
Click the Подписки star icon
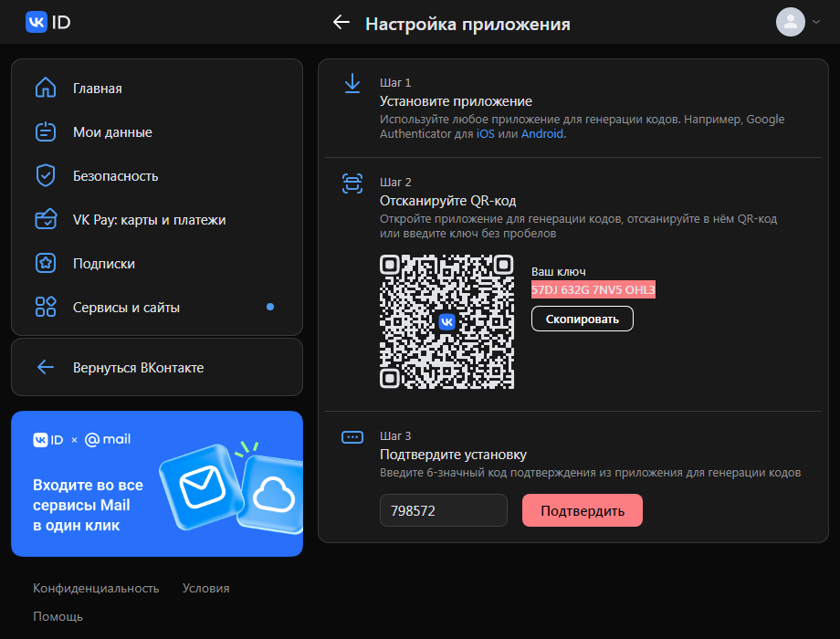click(x=46, y=263)
